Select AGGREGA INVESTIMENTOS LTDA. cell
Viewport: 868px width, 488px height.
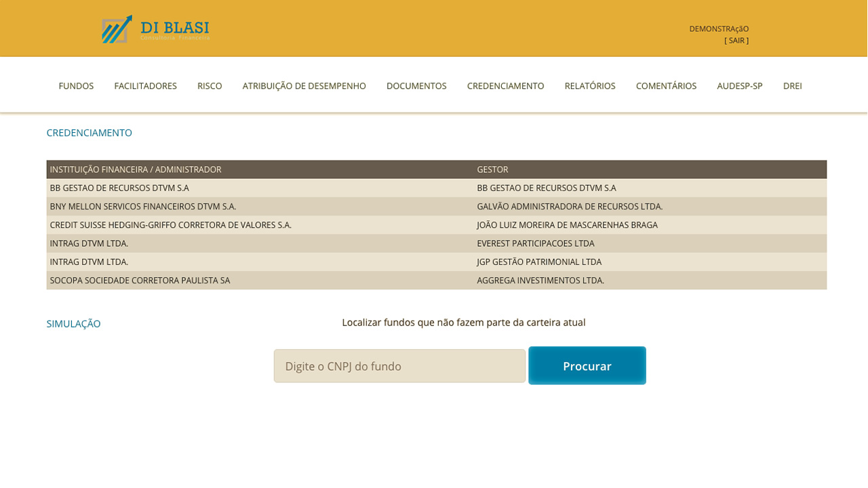pyautogui.click(x=540, y=280)
